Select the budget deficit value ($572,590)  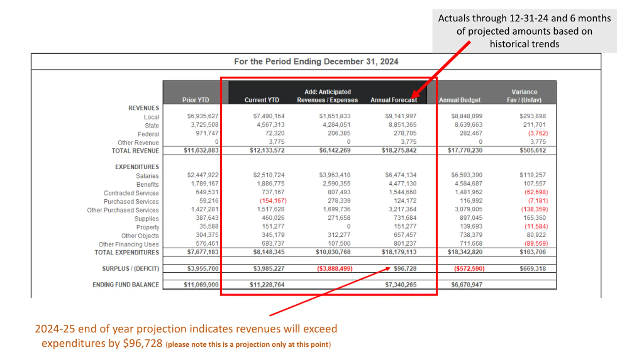469,268
